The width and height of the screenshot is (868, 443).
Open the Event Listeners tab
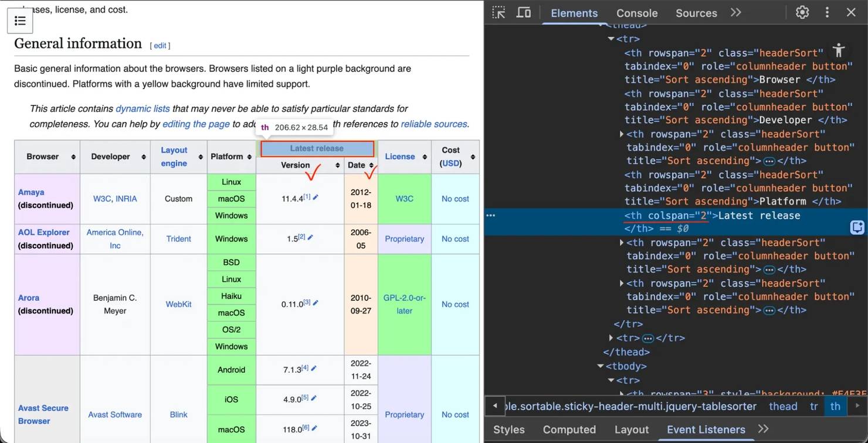[x=706, y=430]
